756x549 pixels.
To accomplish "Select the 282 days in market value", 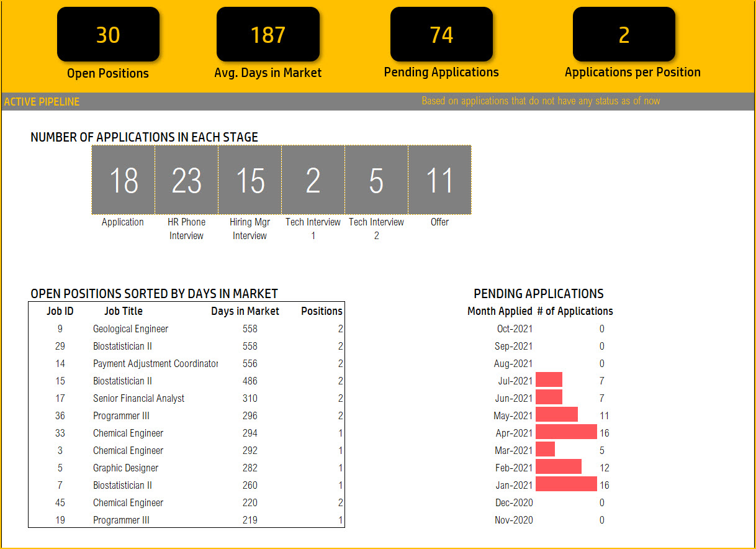I will [x=250, y=468].
